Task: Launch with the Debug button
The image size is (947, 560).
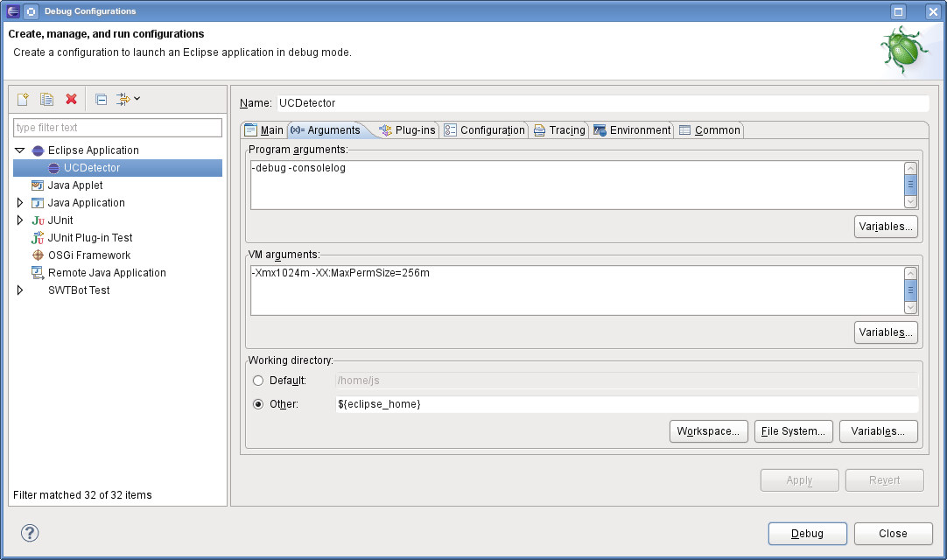Action: 808,534
